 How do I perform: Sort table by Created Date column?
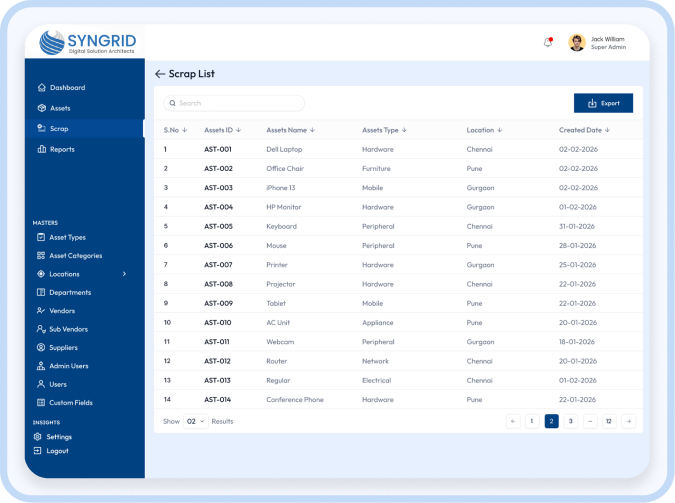pyautogui.click(x=584, y=130)
